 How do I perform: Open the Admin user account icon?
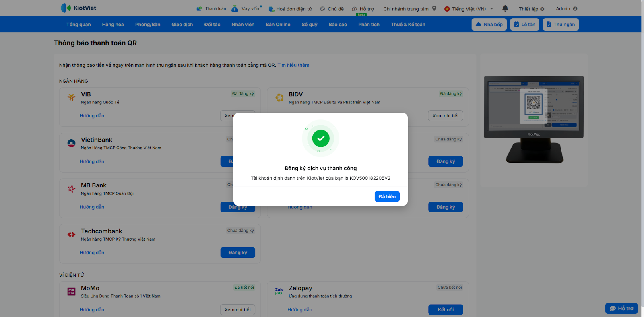click(x=575, y=9)
